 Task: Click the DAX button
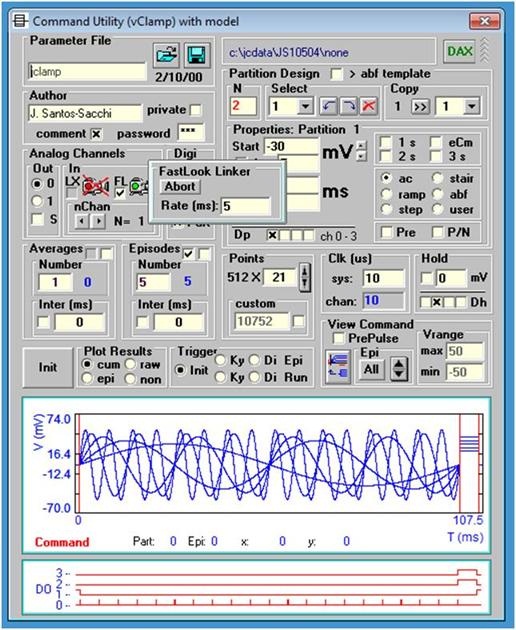[459, 51]
